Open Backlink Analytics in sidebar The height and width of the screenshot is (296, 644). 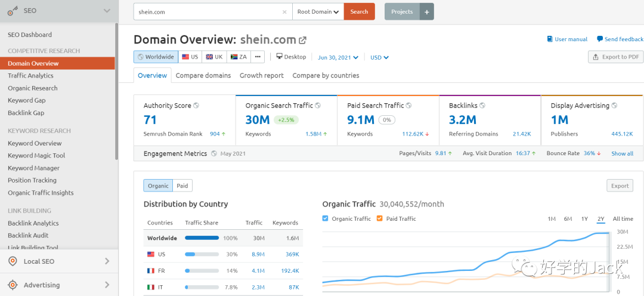33,223
